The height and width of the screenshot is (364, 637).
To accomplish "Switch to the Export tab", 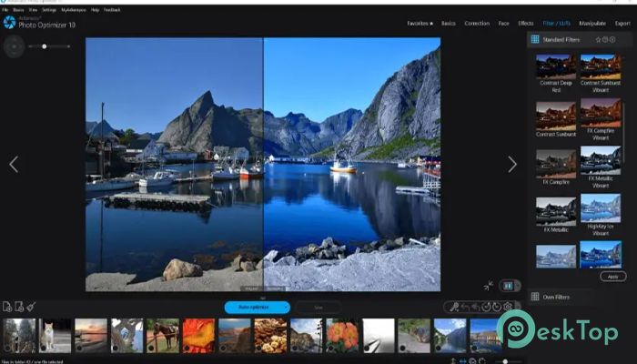I will click(622, 24).
